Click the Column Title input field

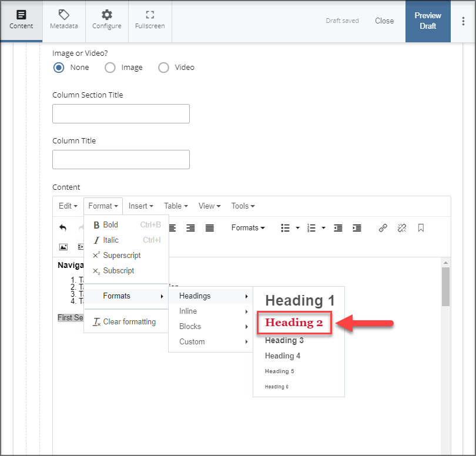(x=121, y=159)
